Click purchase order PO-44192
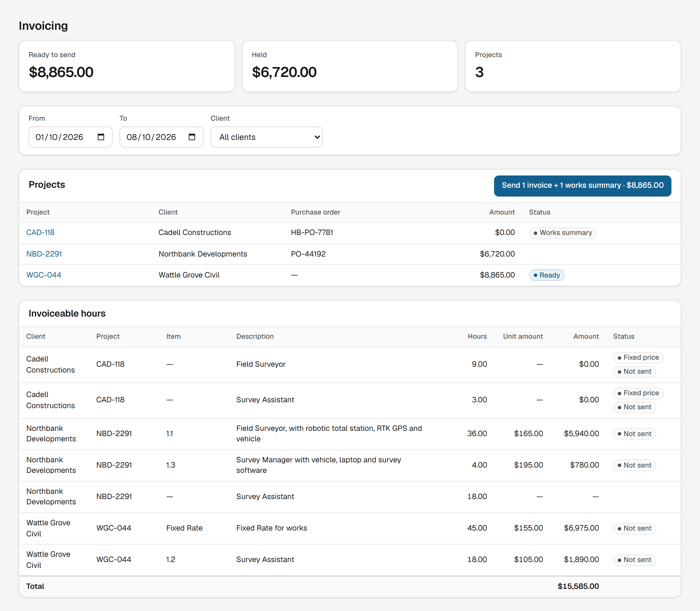This screenshot has width=700, height=611. pos(308,254)
